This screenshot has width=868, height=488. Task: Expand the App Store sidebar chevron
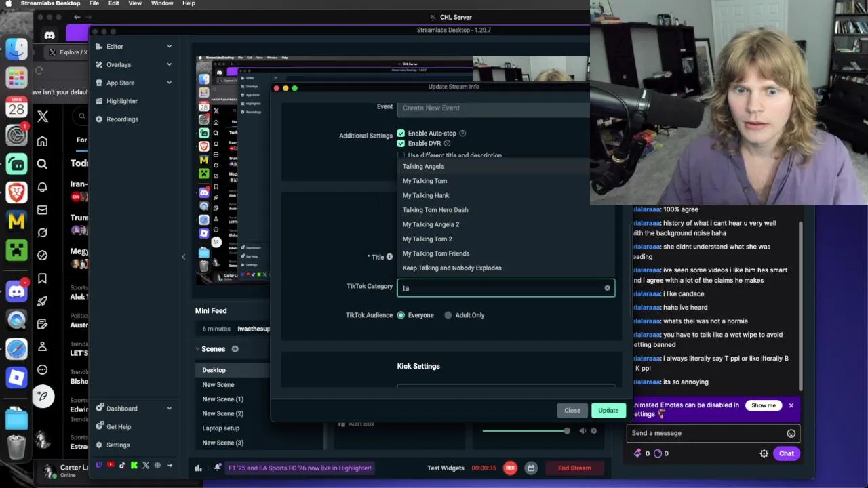[x=169, y=83]
